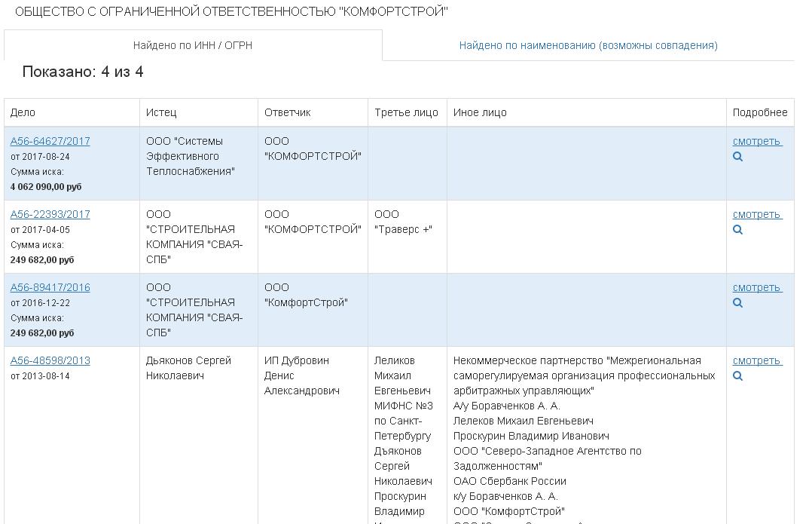The height and width of the screenshot is (524, 812).
Task: Select plaintiff ООО "Системы Эффективного Теплоснабжения"
Action: [191, 156]
